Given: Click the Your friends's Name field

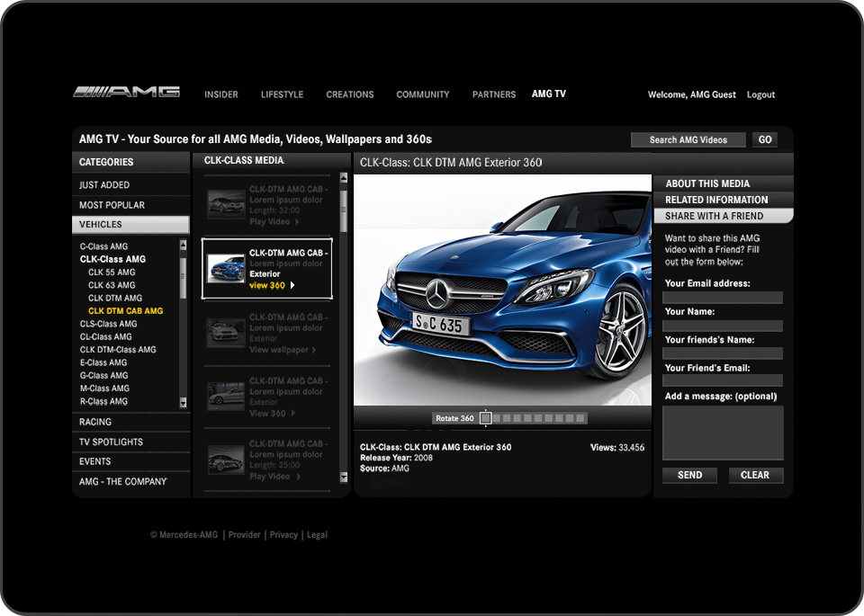Looking at the screenshot, I should click(723, 353).
